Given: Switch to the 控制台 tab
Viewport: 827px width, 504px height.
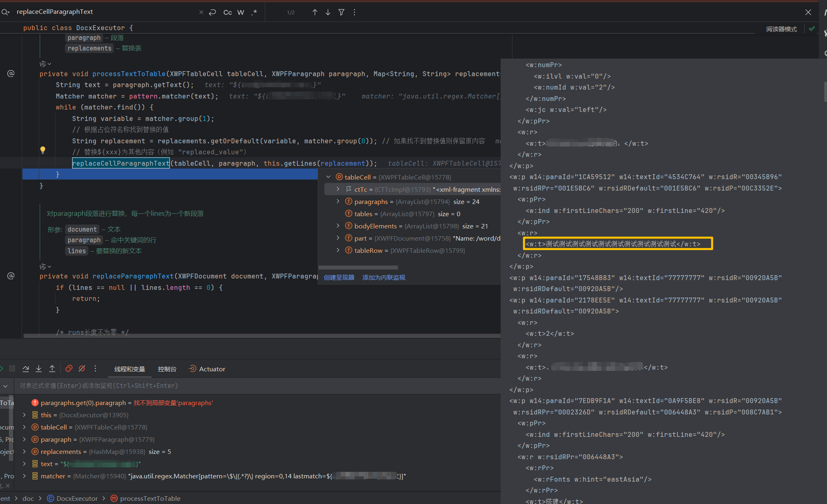Looking at the screenshot, I should coord(167,369).
